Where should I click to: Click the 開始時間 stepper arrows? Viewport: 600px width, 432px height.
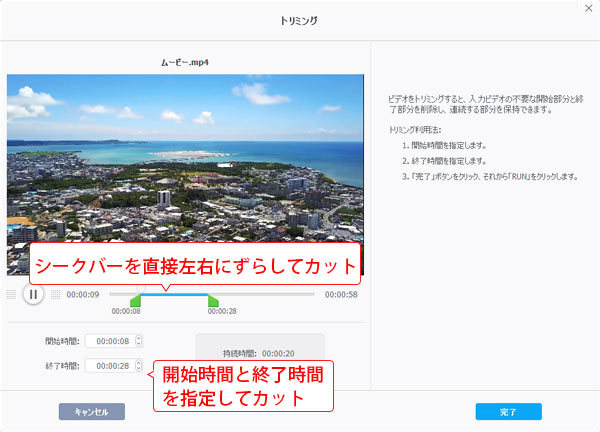point(138,340)
